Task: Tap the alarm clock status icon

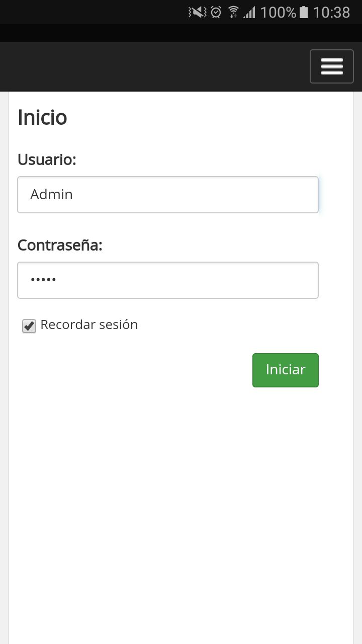Action: tap(216, 12)
